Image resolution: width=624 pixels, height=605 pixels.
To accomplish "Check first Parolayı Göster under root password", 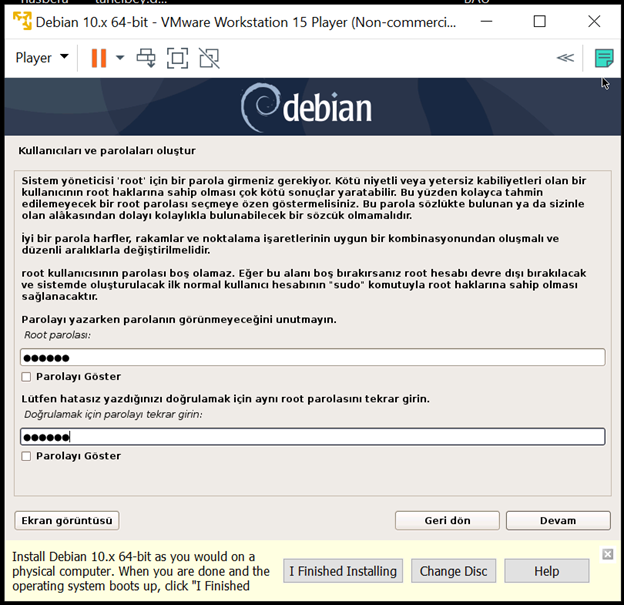I will coord(26,377).
